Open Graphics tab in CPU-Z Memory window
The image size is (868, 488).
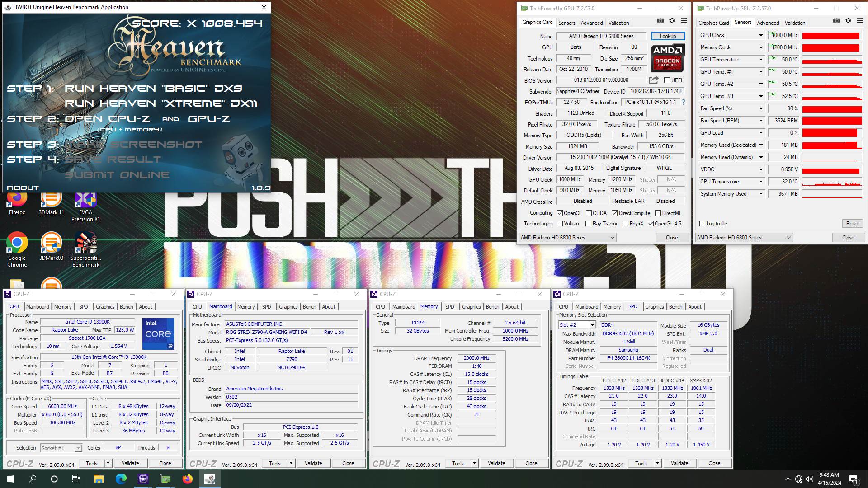click(471, 307)
